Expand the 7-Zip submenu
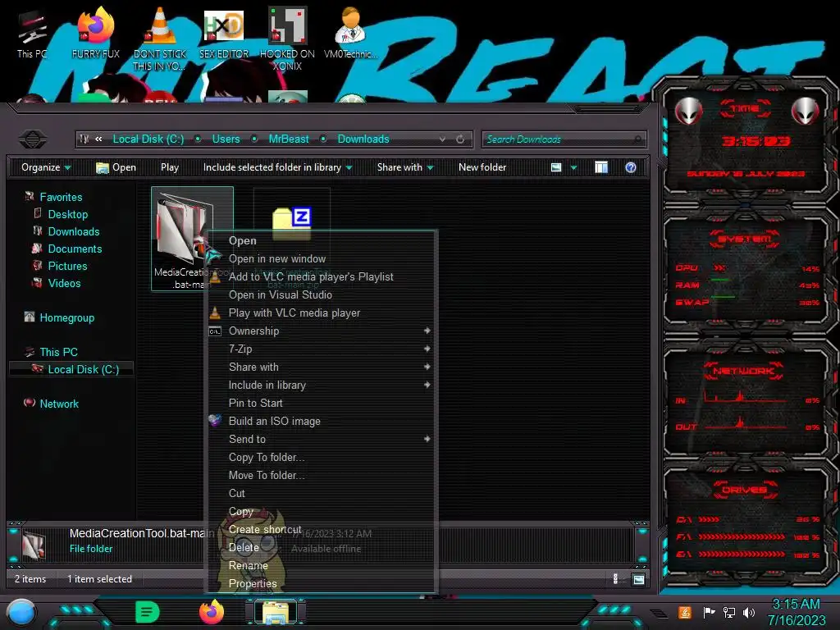This screenshot has width=840, height=630. [x=321, y=349]
